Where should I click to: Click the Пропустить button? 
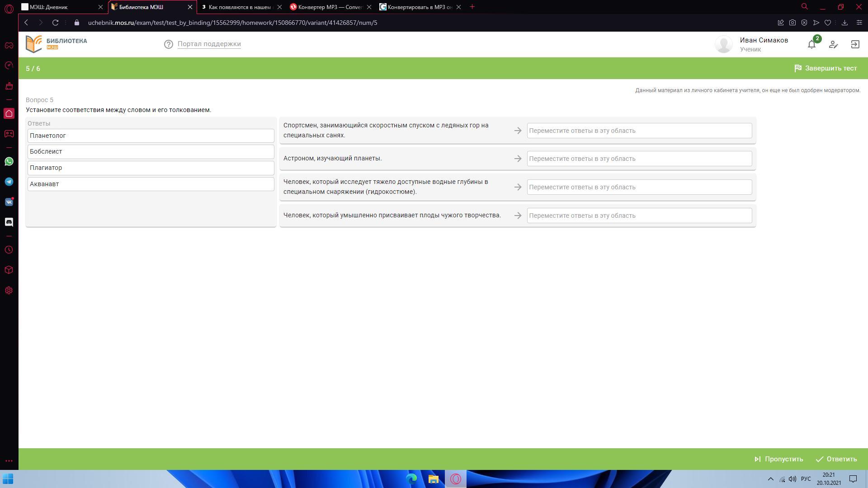[778, 459]
